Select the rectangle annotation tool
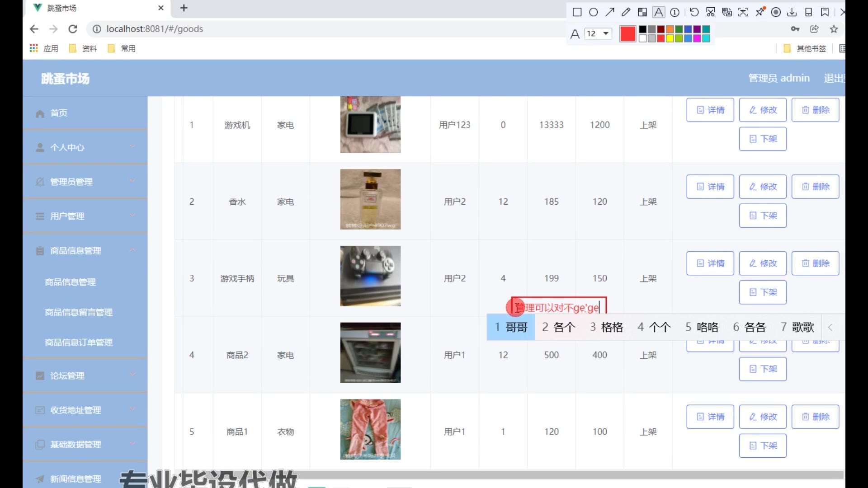Screen dimensions: 868x488 (577, 12)
